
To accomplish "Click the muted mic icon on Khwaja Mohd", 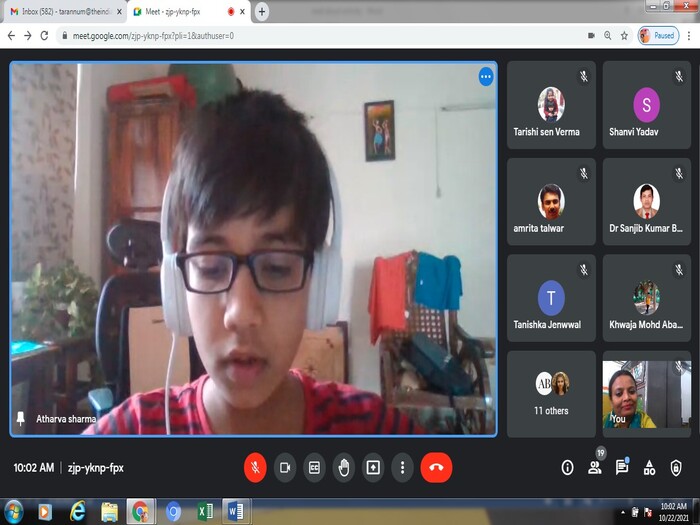I will pyautogui.click(x=679, y=270).
